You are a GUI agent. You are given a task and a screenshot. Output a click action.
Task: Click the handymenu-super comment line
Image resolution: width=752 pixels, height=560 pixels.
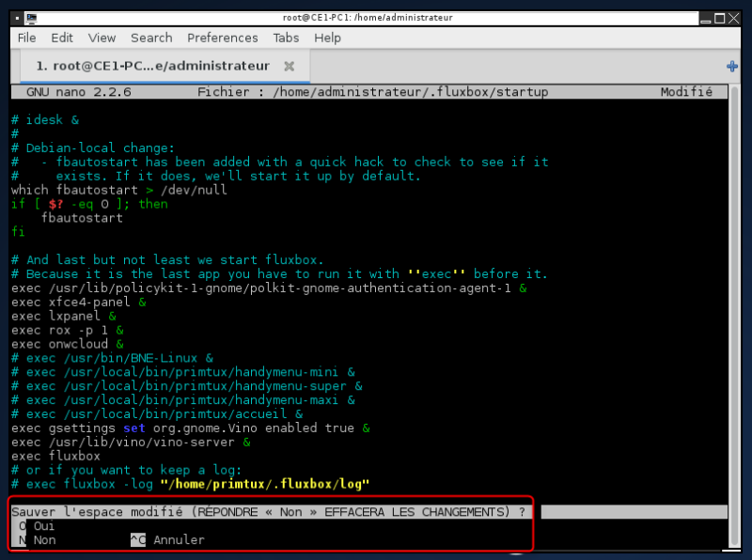click(x=187, y=386)
